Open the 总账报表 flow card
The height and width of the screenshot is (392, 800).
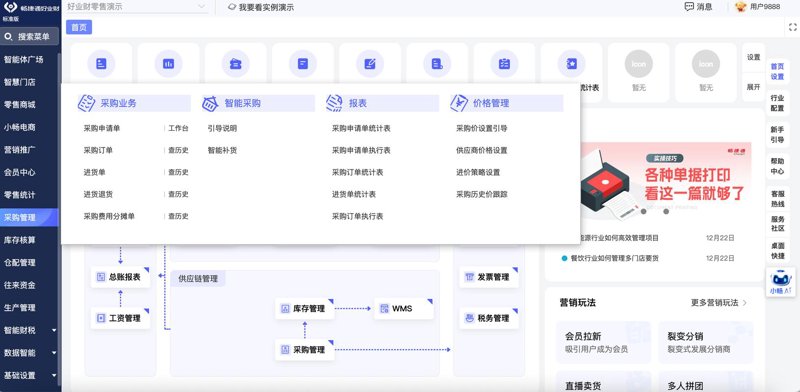click(120, 277)
